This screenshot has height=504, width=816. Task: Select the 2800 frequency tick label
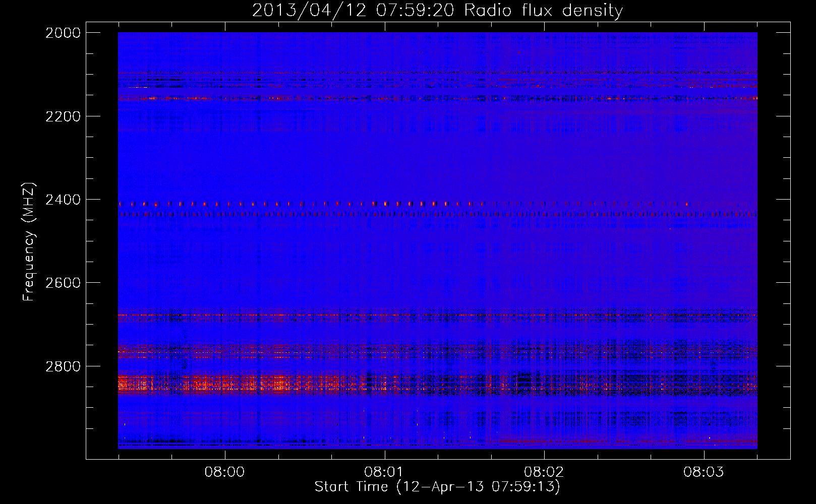[63, 366]
